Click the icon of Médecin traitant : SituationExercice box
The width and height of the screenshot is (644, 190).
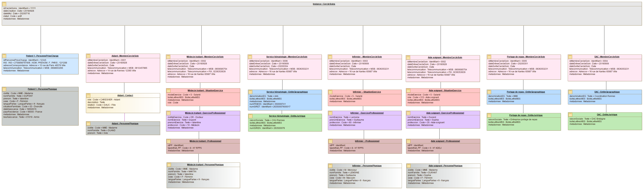168,91
